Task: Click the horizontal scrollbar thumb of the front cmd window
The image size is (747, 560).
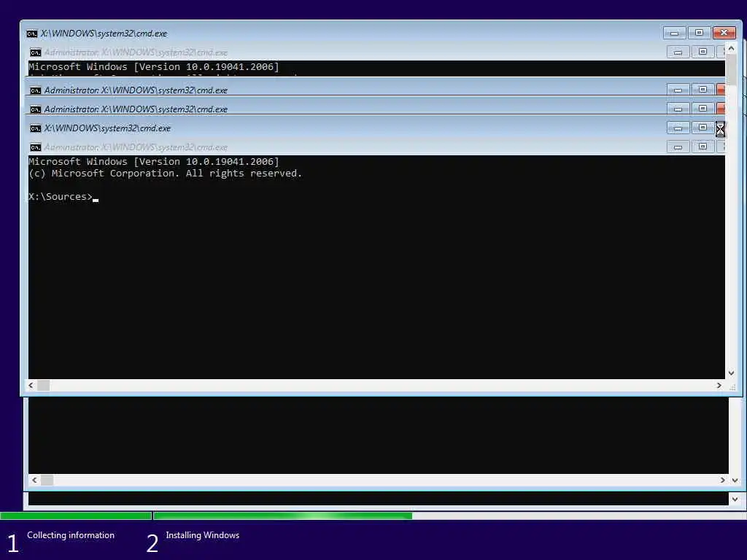Action: point(43,385)
